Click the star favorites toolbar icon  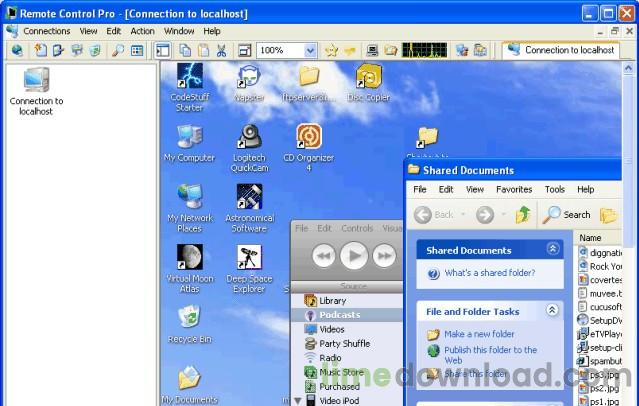(x=333, y=50)
